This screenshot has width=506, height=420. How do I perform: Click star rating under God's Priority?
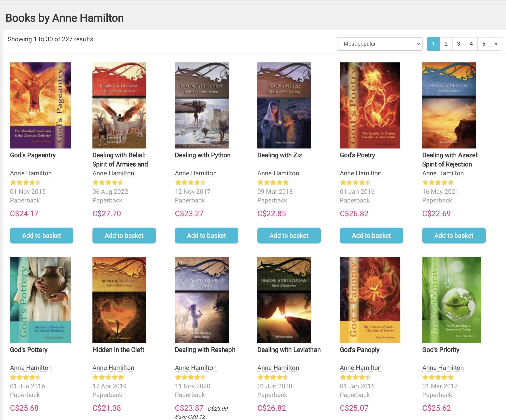(438, 377)
